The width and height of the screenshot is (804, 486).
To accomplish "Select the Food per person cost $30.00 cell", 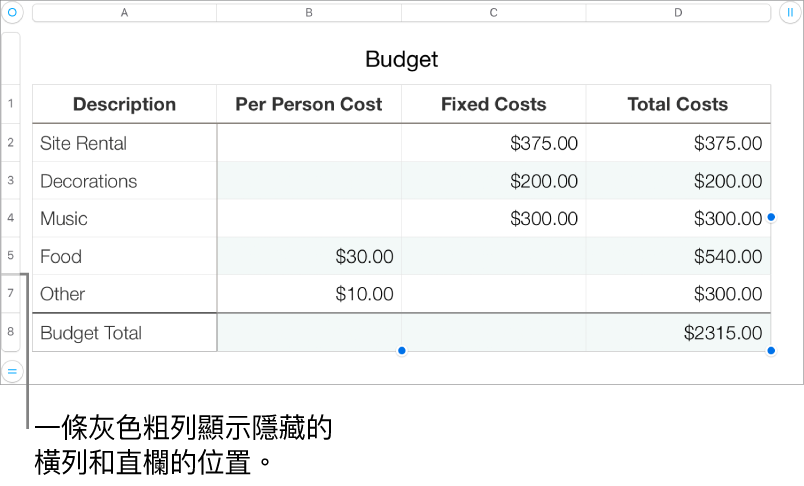I will coord(308,256).
